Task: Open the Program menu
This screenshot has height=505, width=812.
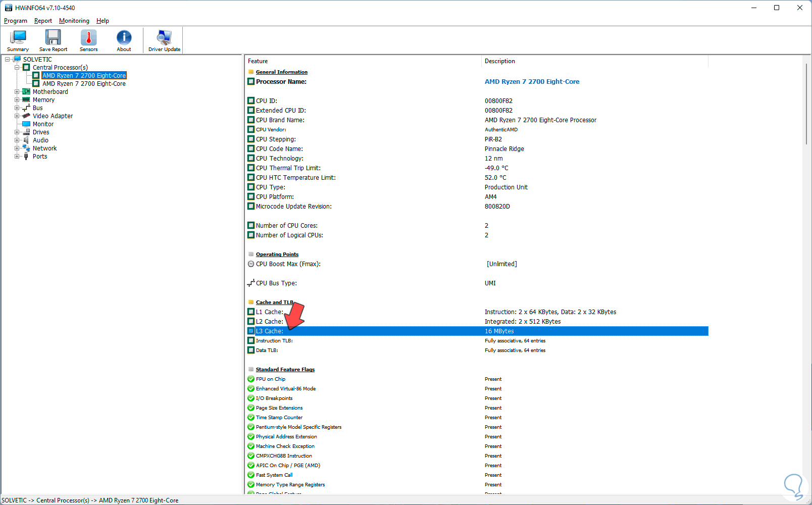Action: [16, 21]
